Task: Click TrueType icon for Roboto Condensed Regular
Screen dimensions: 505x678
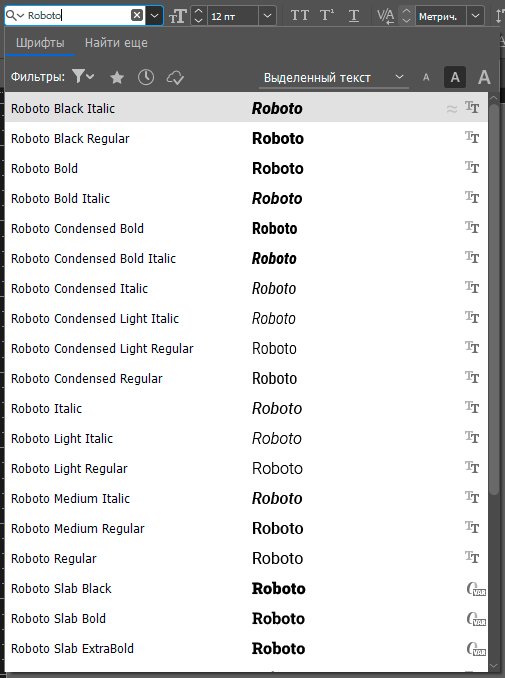Action: click(472, 377)
